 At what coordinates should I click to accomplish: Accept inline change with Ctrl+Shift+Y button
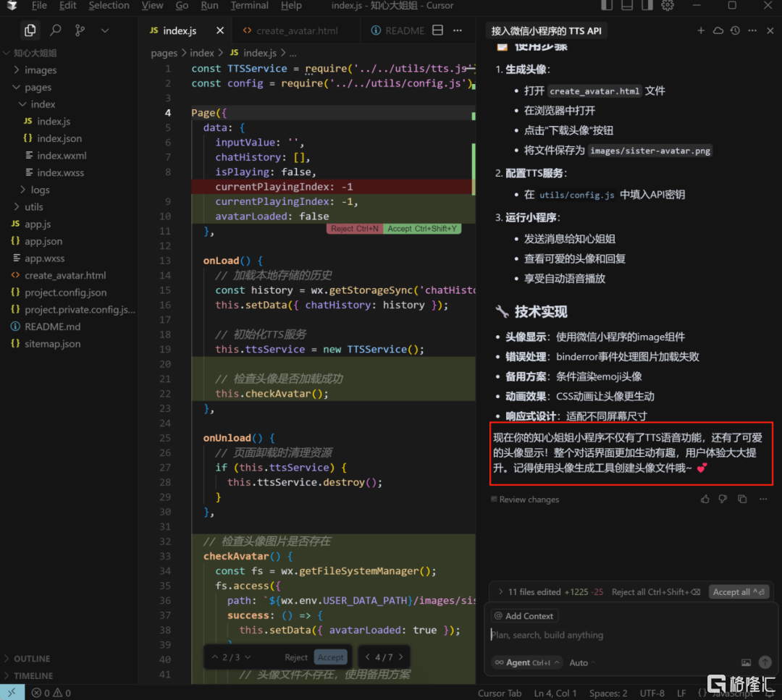click(x=422, y=229)
